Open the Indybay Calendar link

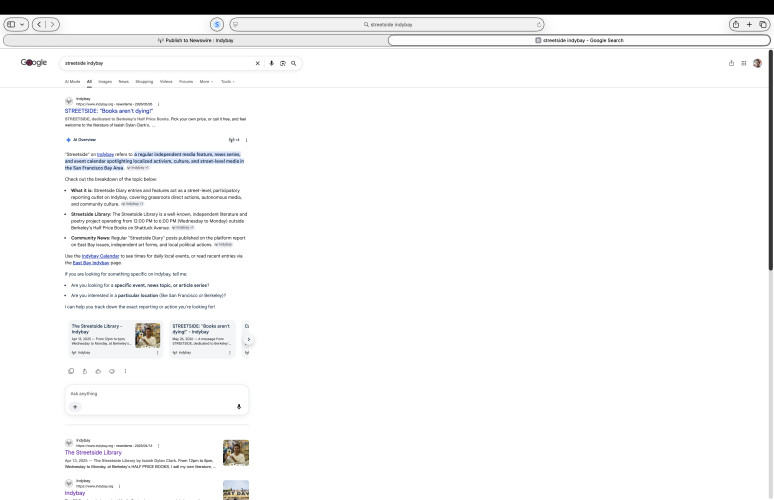click(100, 256)
